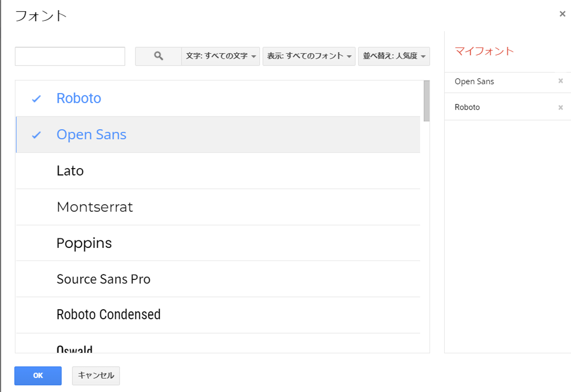The height and width of the screenshot is (392, 571).
Task: Open the 並べ替え sort dropdown
Action: pyautogui.click(x=394, y=56)
